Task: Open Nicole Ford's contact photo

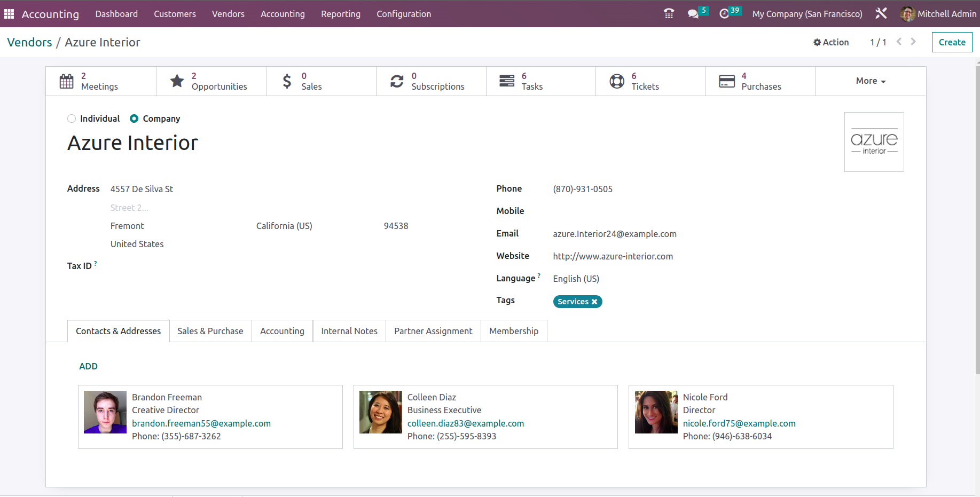Action: pyautogui.click(x=656, y=412)
